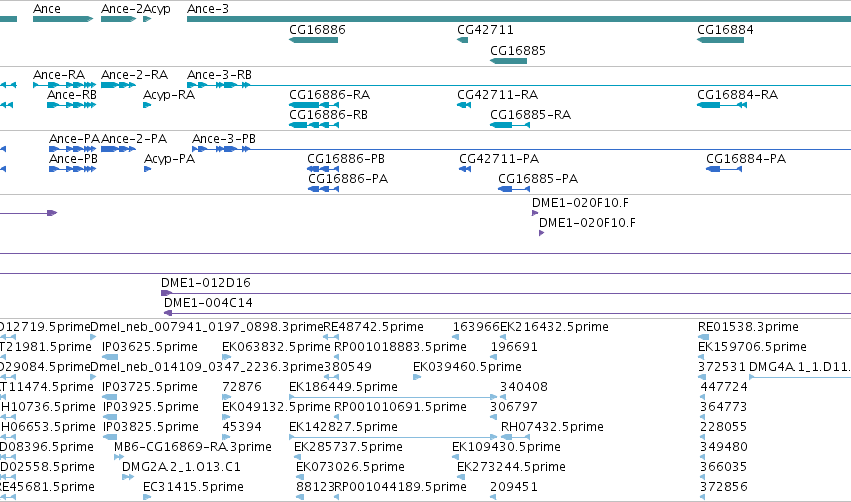Image resolution: width=851 pixels, height=502 pixels.
Task: Select the IP03825.5prime EST label
Action: [x=151, y=427]
